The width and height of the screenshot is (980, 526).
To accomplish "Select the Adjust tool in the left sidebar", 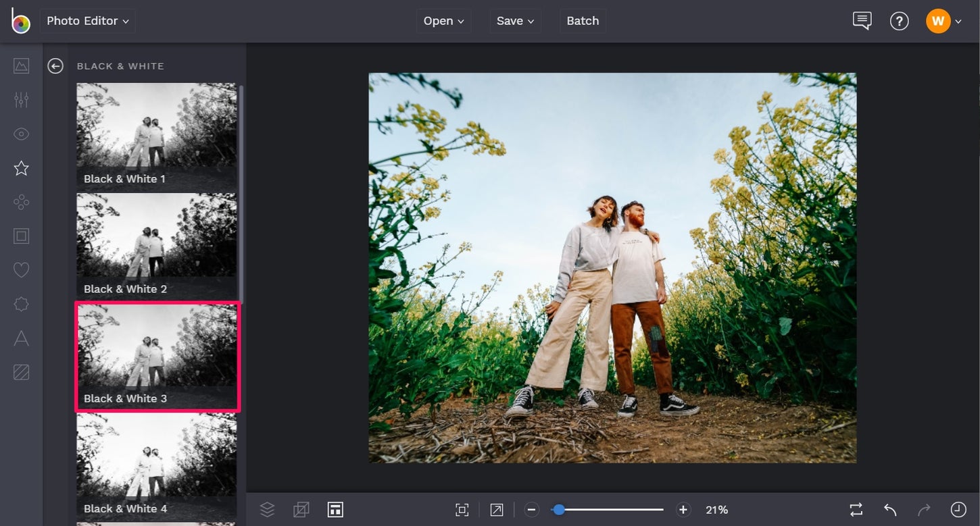I will [x=20, y=99].
